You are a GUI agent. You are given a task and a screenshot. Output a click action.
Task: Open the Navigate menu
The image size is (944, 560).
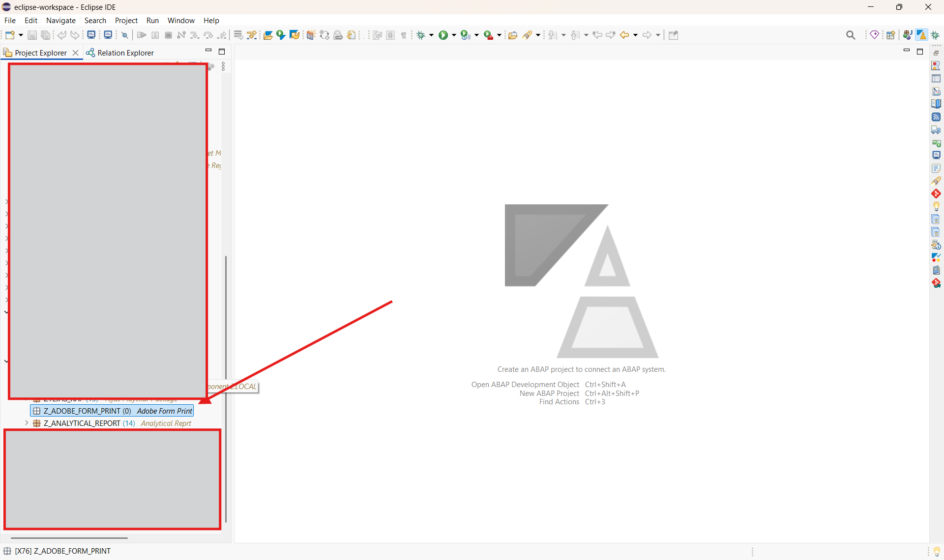pos(61,20)
